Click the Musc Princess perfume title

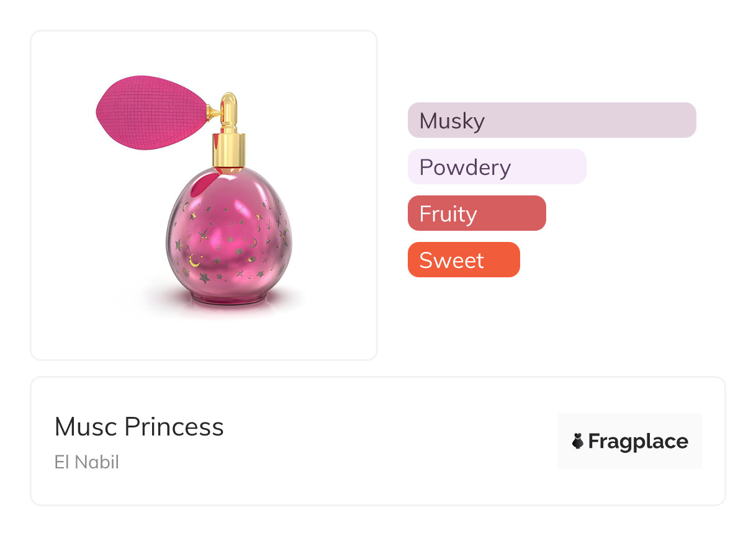click(139, 427)
